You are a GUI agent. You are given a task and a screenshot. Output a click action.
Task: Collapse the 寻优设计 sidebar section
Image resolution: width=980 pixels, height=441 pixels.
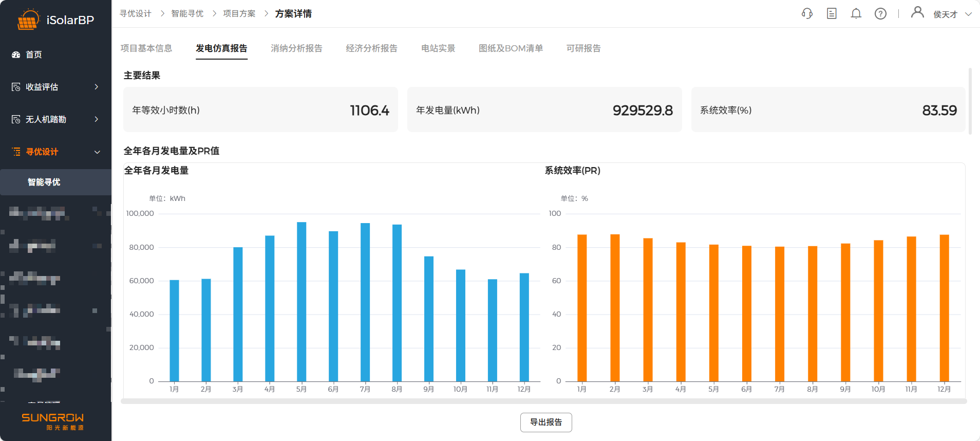(97, 152)
